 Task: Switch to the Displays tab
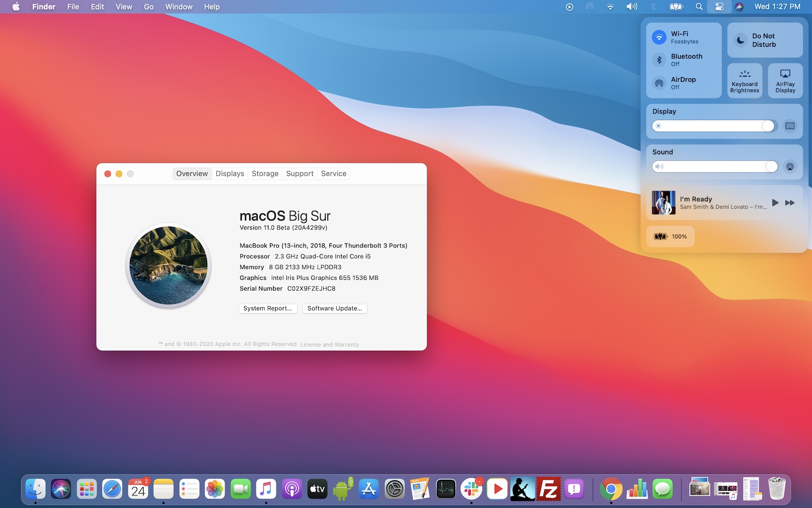[x=229, y=174]
